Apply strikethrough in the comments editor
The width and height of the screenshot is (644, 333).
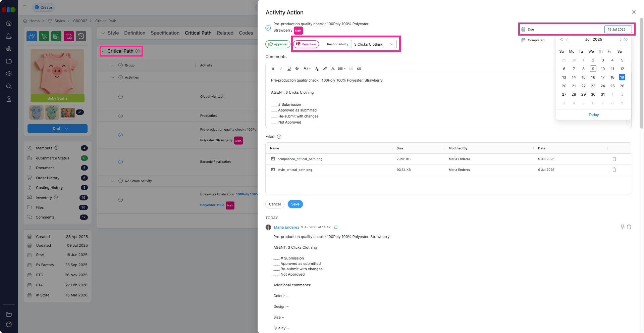pyautogui.click(x=297, y=68)
